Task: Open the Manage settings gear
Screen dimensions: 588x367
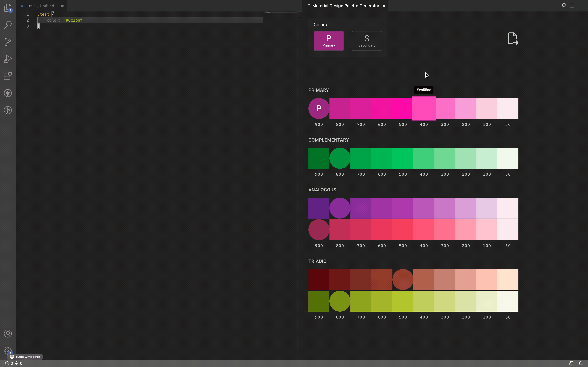Action: pyautogui.click(x=8, y=350)
